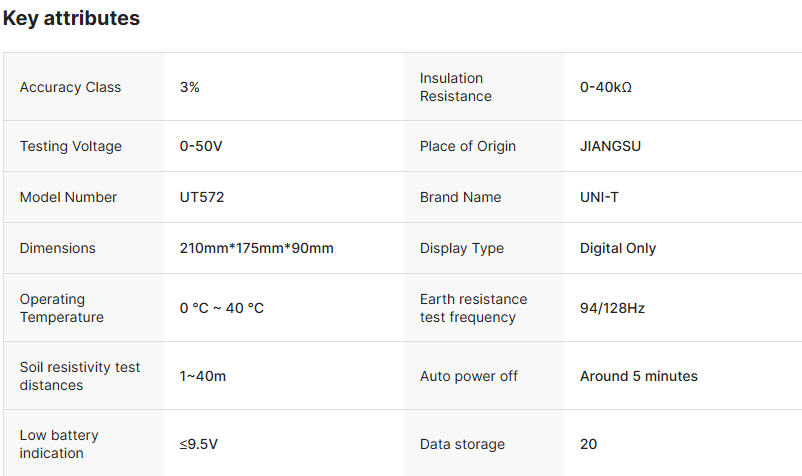
Task: Click the UNI-T brand name value
Action: tap(599, 197)
